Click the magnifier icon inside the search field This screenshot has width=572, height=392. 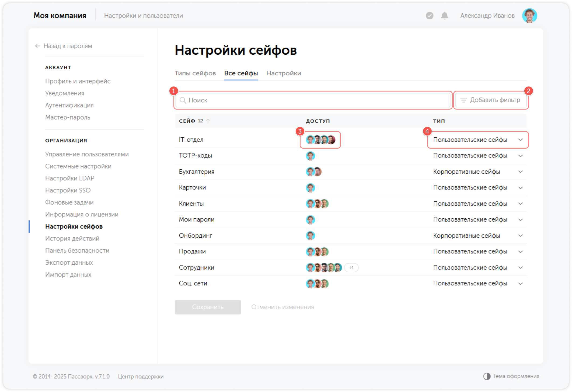183,100
